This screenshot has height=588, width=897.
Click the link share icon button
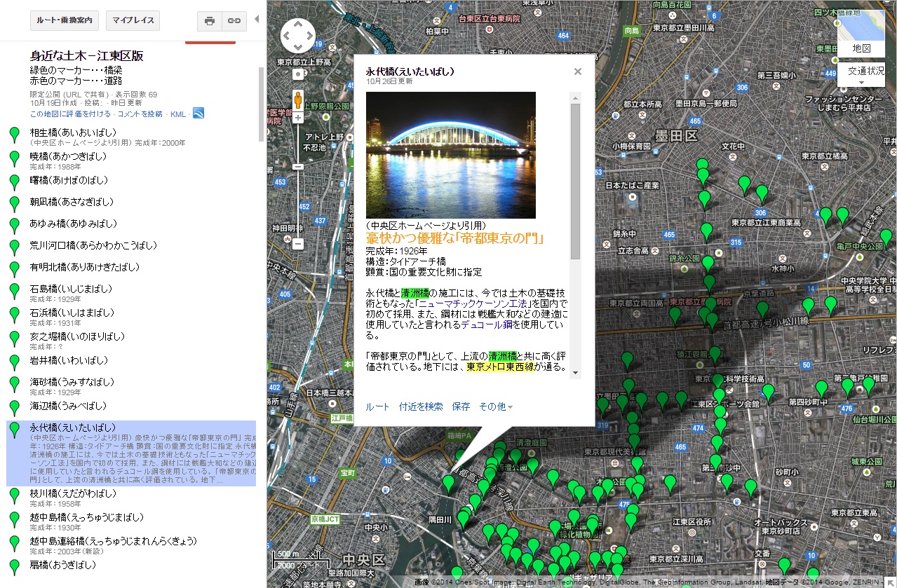[x=234, y=21]
